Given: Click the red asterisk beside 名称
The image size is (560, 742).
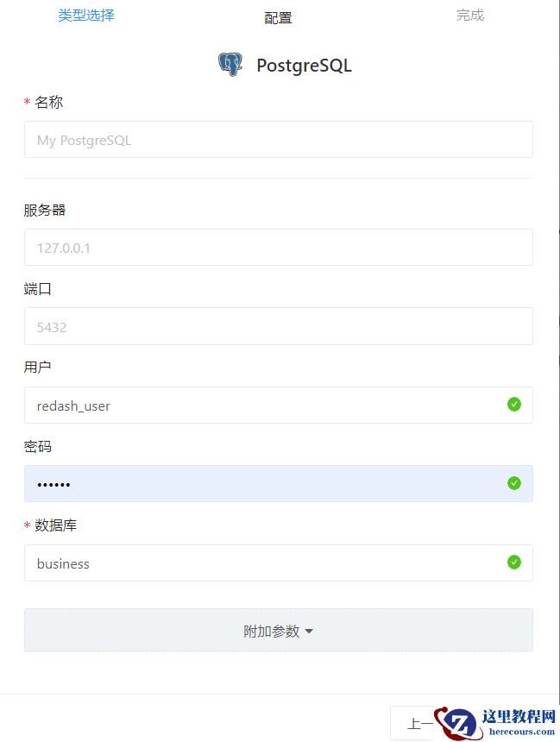Looking at the screenshot, I should (x=28, y=102).
